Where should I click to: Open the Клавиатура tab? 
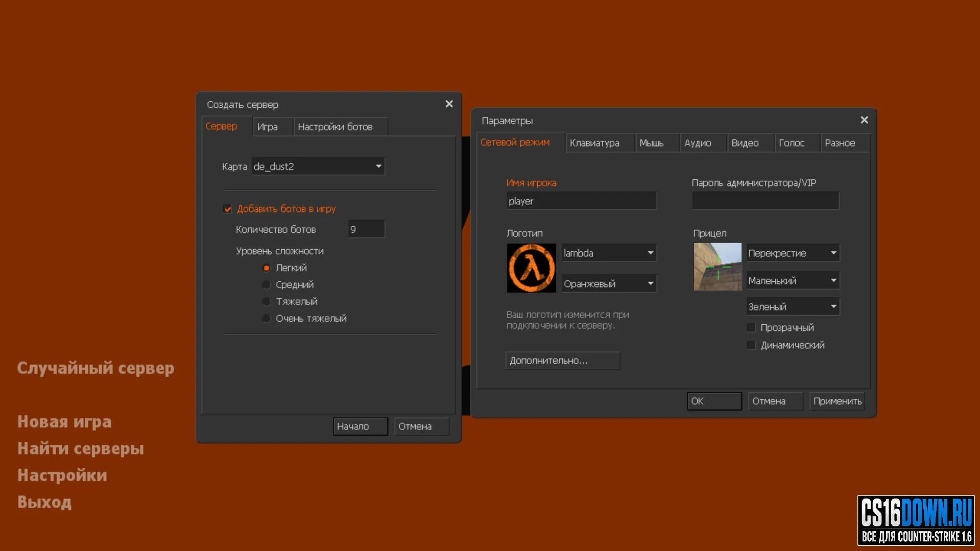tap(600, 143)
